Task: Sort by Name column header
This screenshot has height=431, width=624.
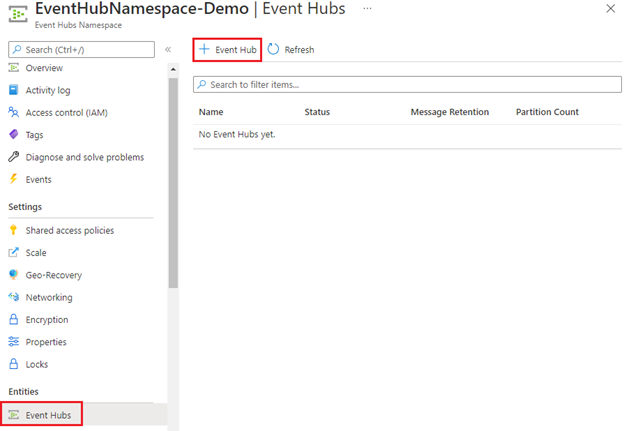Action: (x=211, y=112)
